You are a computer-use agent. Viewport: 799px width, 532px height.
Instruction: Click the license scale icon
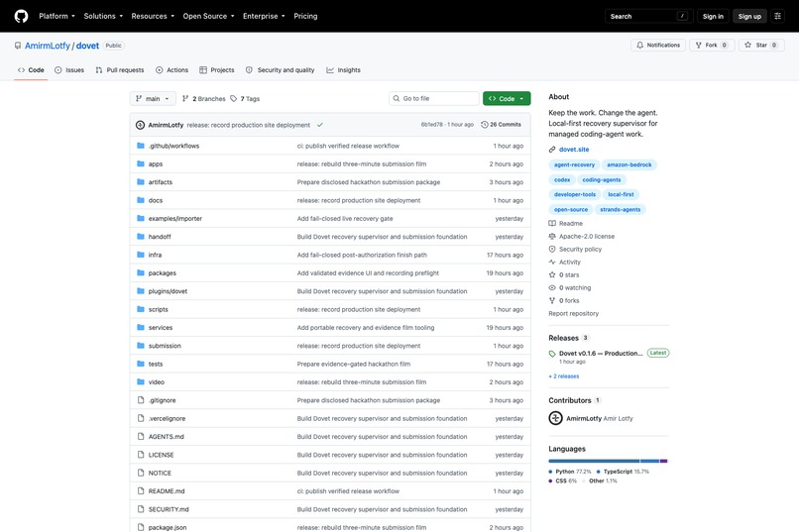coord(552,236)
